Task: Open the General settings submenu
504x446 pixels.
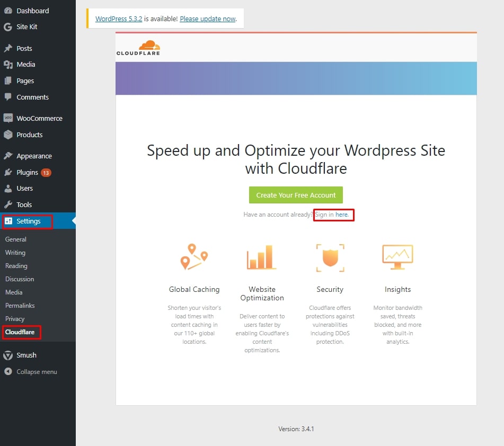Action: tap(16, 239)
